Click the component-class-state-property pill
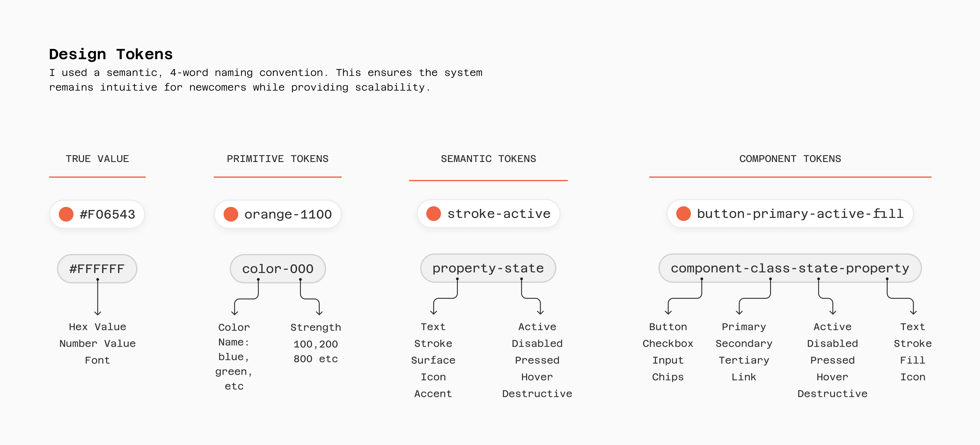 [x=790, y=268]
